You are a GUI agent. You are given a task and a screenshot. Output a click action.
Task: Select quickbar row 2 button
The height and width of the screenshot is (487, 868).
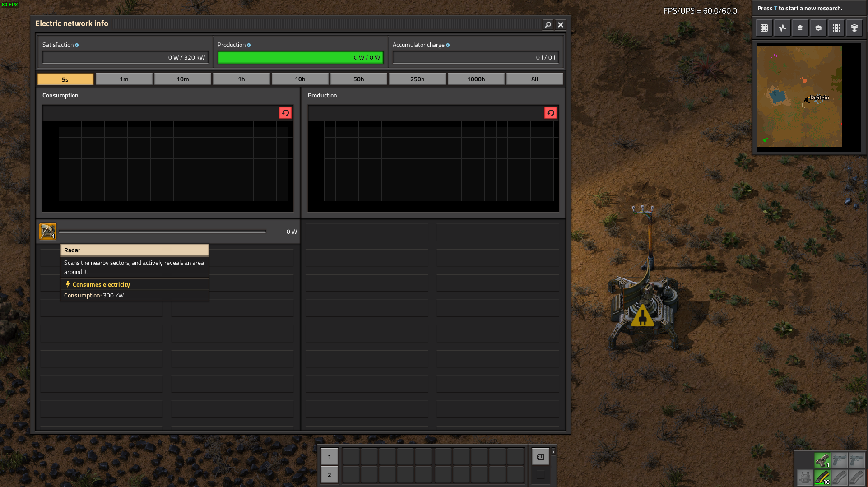(330, 475)
